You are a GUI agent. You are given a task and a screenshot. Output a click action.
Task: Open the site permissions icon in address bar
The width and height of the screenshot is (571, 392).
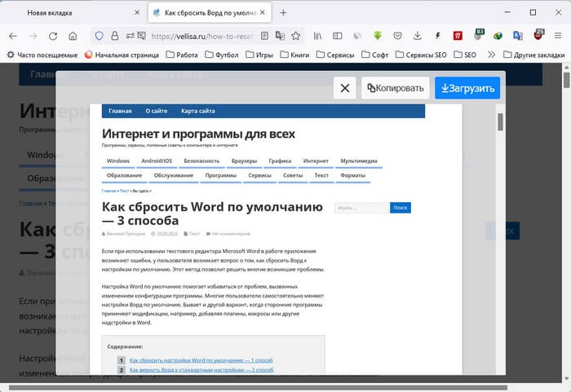(130, 36)
